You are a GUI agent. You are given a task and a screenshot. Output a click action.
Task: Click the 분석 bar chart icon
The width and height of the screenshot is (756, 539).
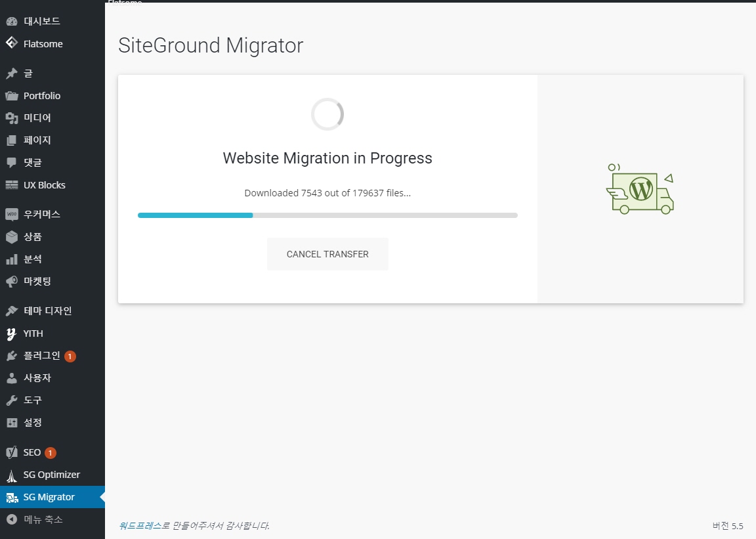[x=12, y=259]
